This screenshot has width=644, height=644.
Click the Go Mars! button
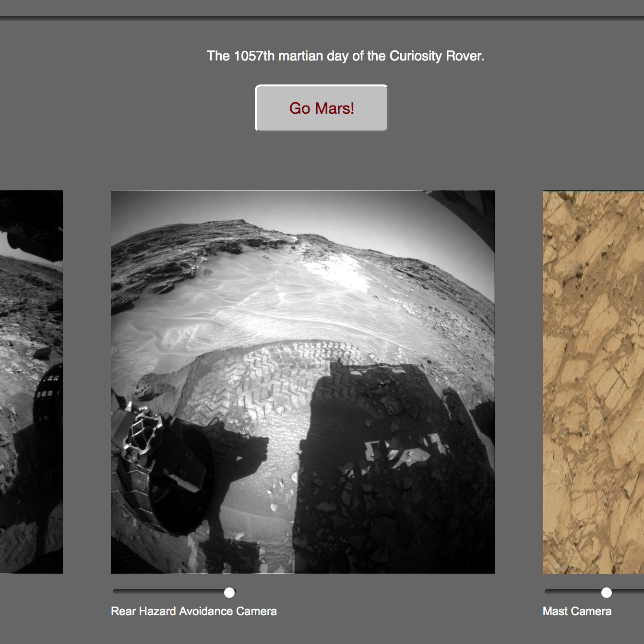click(x=321, y=108)
